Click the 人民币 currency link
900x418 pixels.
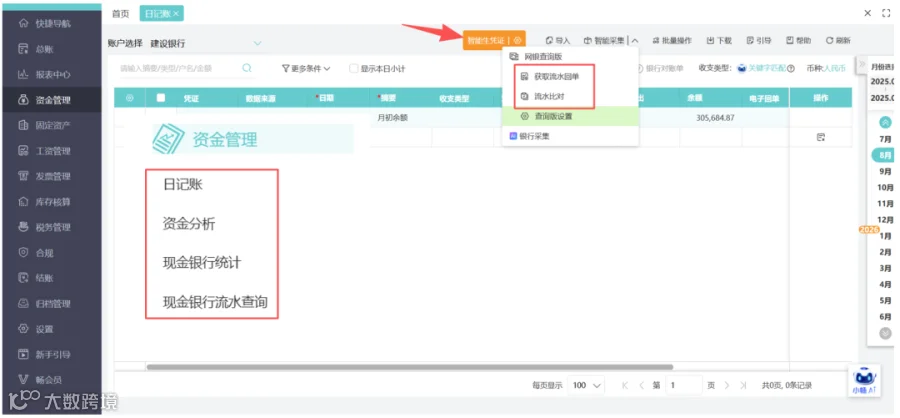click(835, 68)
